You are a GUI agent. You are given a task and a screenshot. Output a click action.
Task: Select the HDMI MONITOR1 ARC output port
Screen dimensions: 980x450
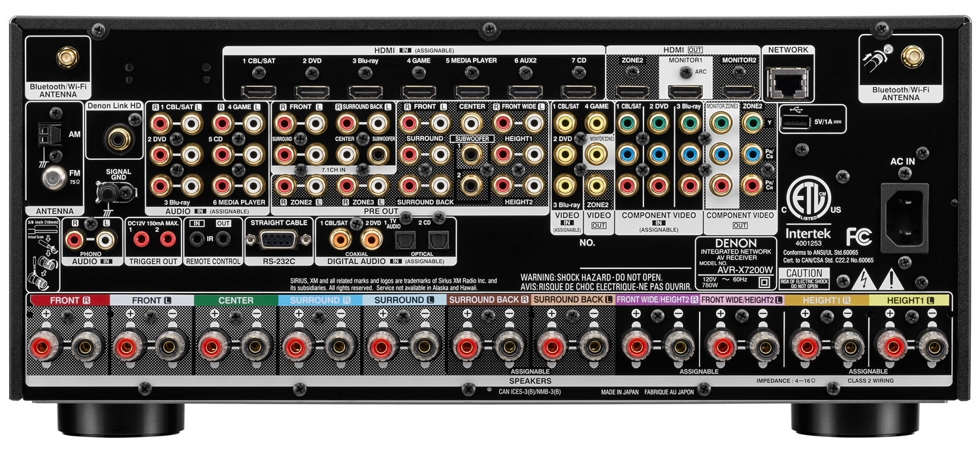click(685, 92)
